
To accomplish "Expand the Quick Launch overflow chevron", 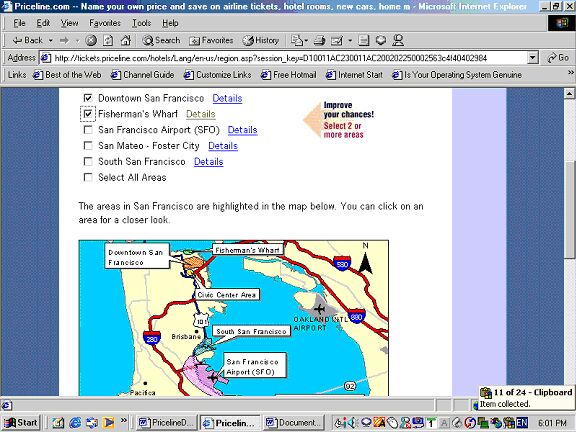I will pos(124,420).
